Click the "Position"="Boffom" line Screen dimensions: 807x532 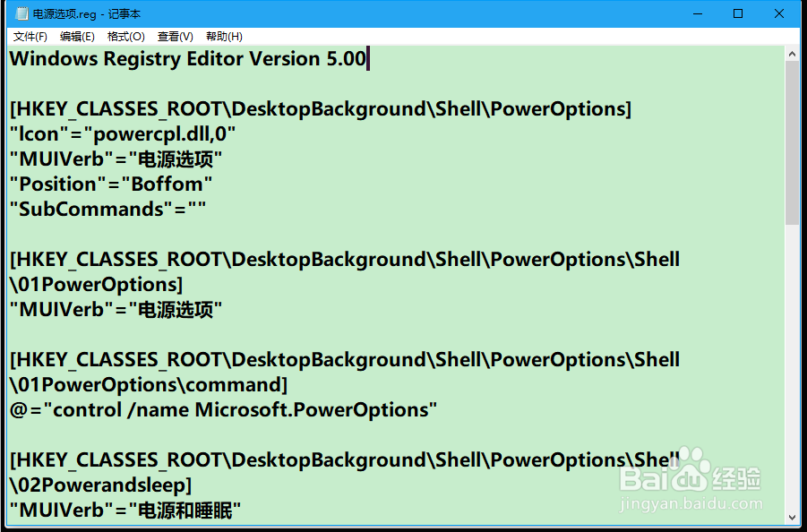click(111, 184)
